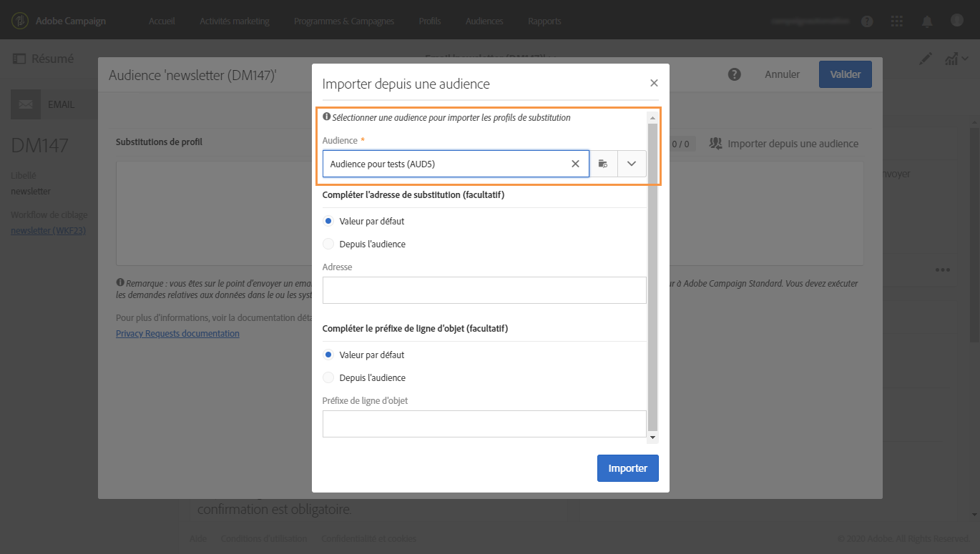Expand the Audience dropdown arrow
This screenshot has width=980, height=554.
[632, 164]
